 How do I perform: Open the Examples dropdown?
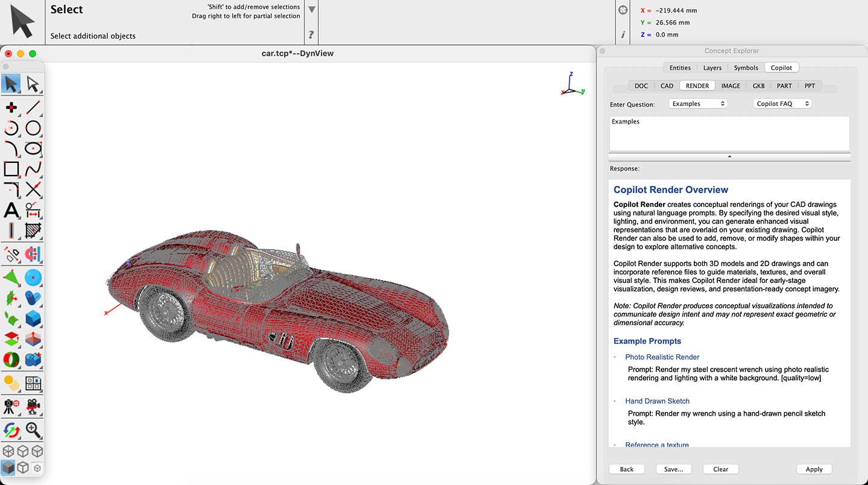tap(698, 104)
